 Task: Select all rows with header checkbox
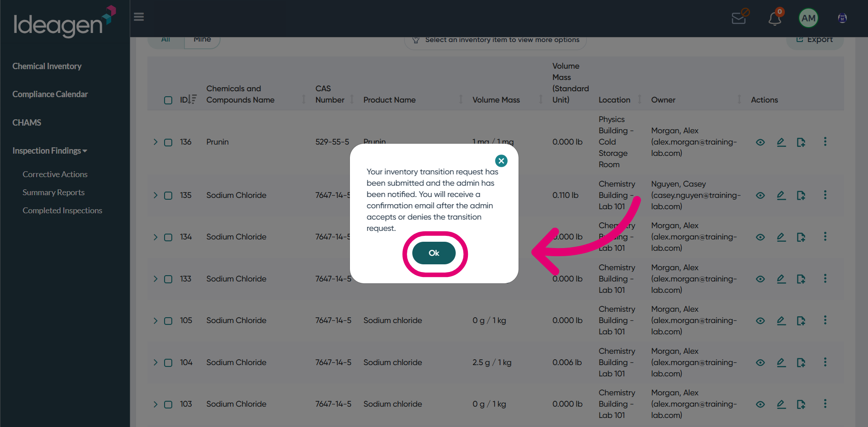(x=168, y=100)
